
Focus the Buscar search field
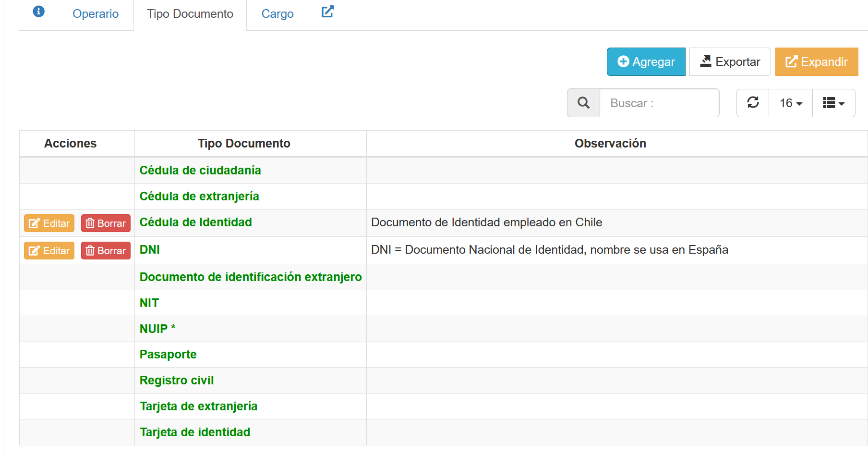pyautogui.click(x=659, y=103)
